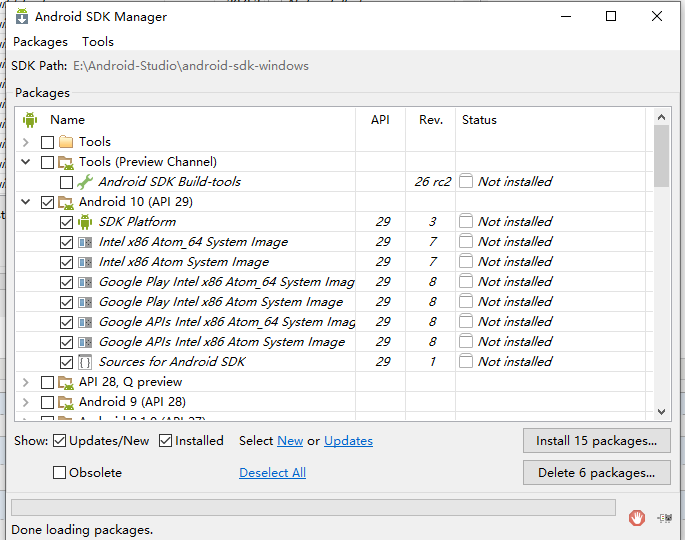The height and width of the screenshot is (540, 685).
Task: Open the log window icon in status bar
Action: 664,518
